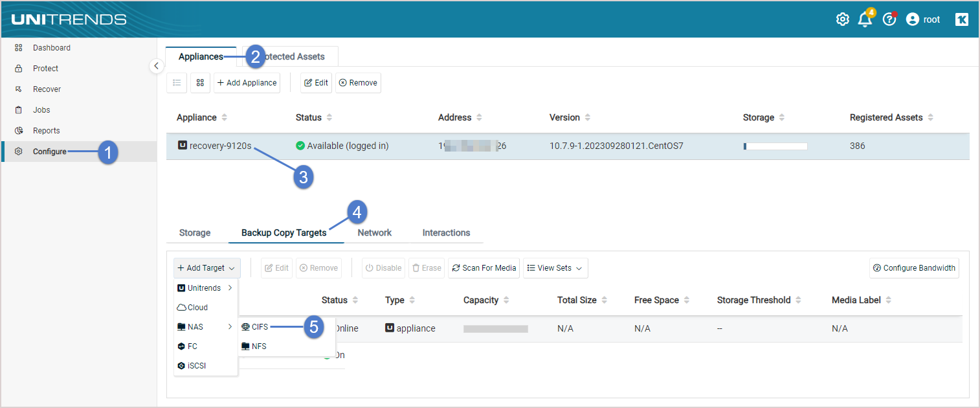Open notifications bell with badge

(x=865, y=19)
